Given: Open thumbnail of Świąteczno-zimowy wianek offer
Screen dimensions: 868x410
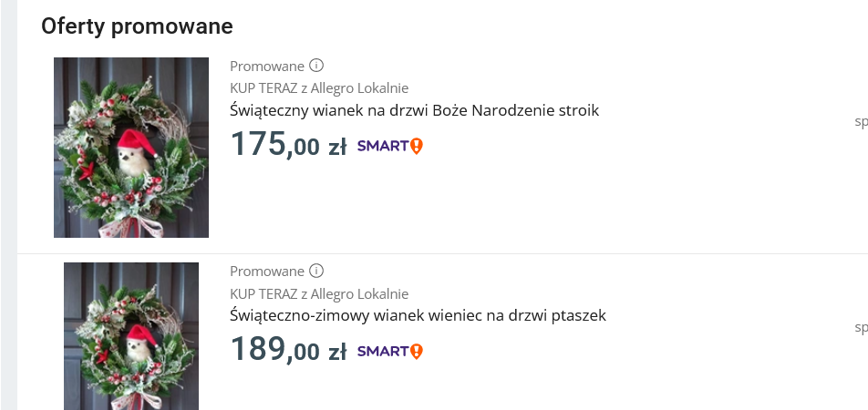Looking at the screenshot, I should click(x=131, y=335).
